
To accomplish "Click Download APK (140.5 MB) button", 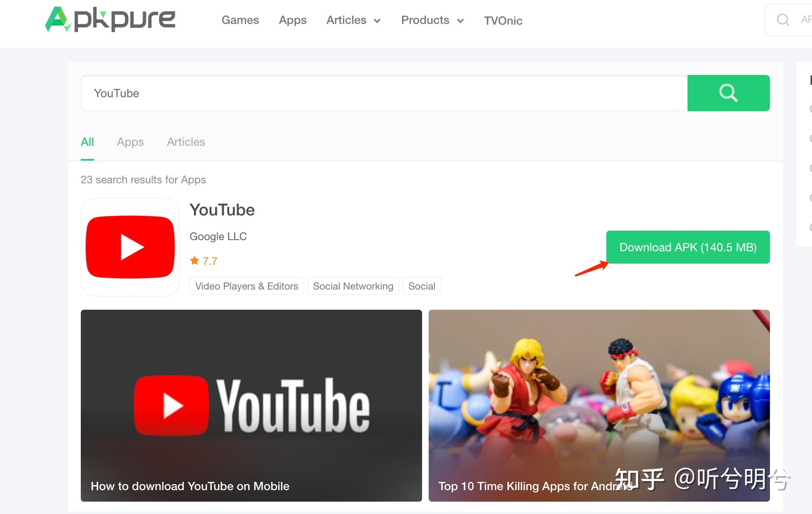I will [x=688, y=247].
